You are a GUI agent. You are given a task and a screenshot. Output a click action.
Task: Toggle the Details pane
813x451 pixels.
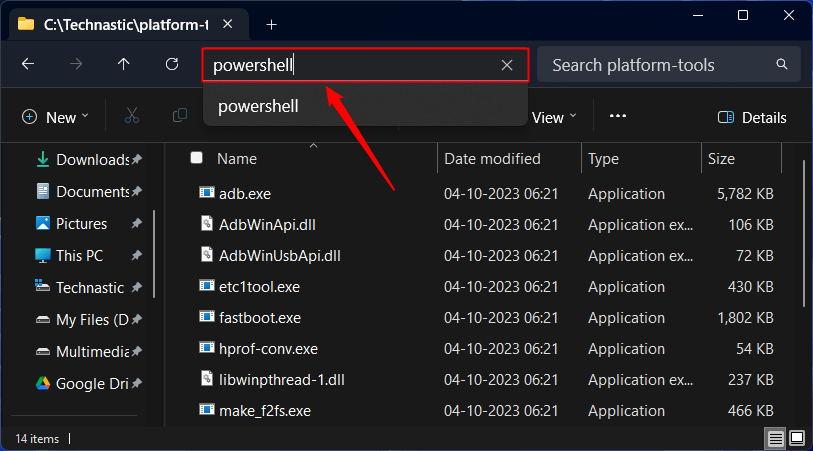[752, 117]
